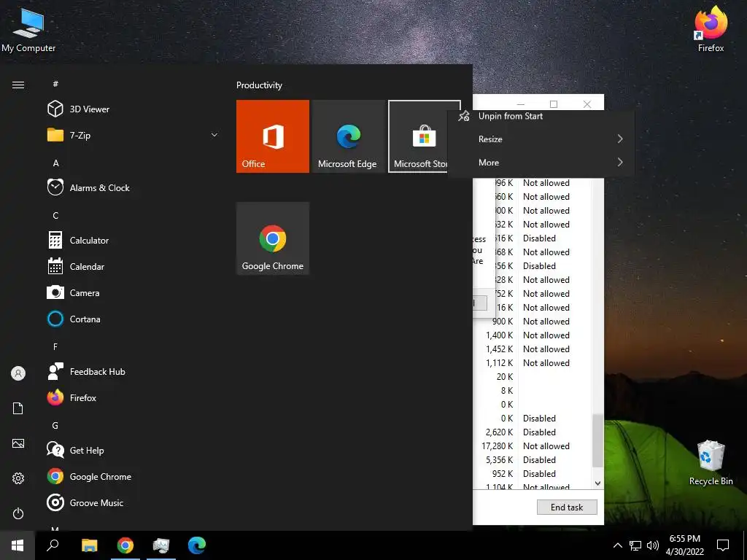Click the Microsoft Store tile
The width and height of the screenshot is (747, 560).
(x=418, y=136)
